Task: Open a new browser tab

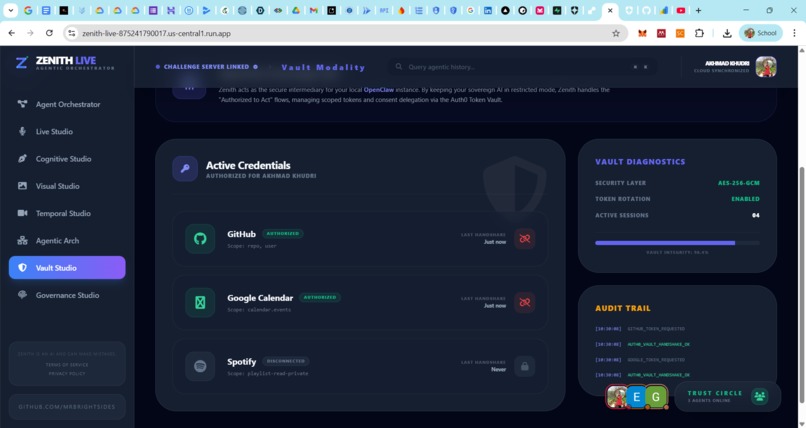Action: (698, 10)
